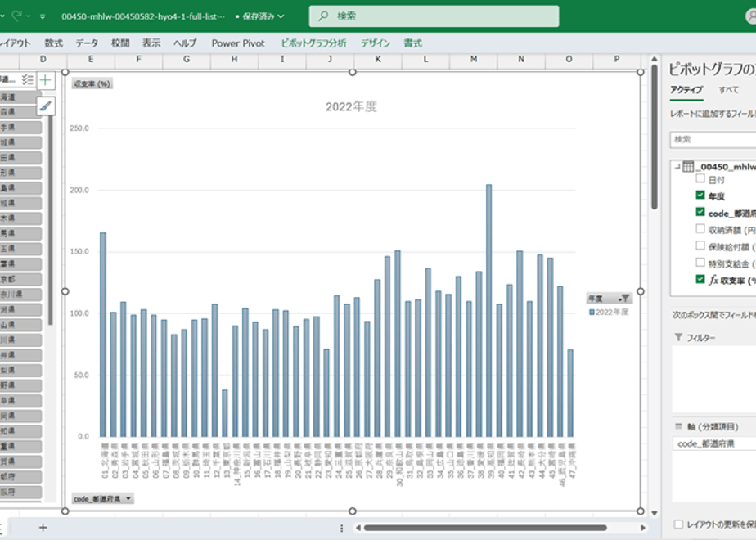Viewport: 756px width, 540px height.
Task: Click the 軸 (分類項目) area icon
Action: [x=678, y=426]
